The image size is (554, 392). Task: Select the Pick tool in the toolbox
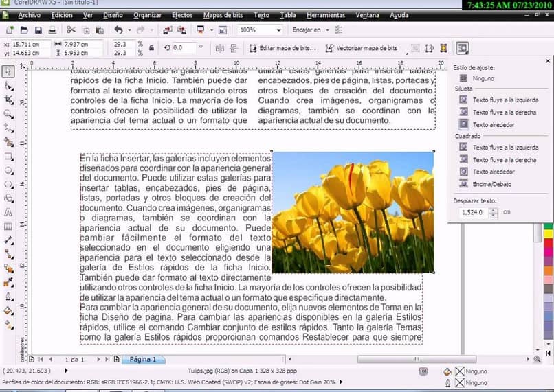tap(8, 71)
